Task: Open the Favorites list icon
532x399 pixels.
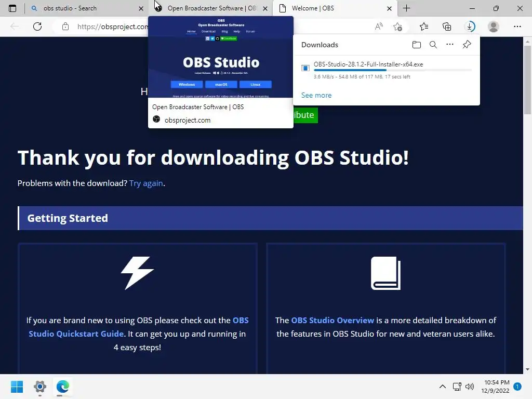Action: tap(424, 26)
